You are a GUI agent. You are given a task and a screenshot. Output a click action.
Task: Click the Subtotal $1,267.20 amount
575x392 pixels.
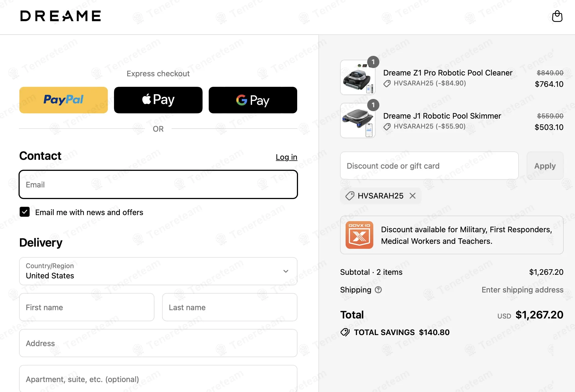pyautogui.click(x=546, y=272)
